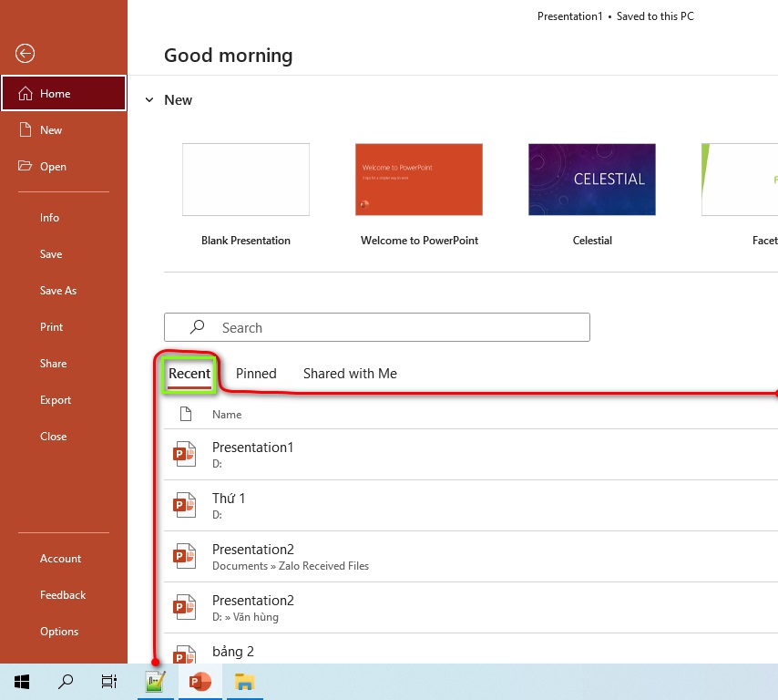Switch to the Recent tab
Screen dimensions: 778x700
[189, 374]
